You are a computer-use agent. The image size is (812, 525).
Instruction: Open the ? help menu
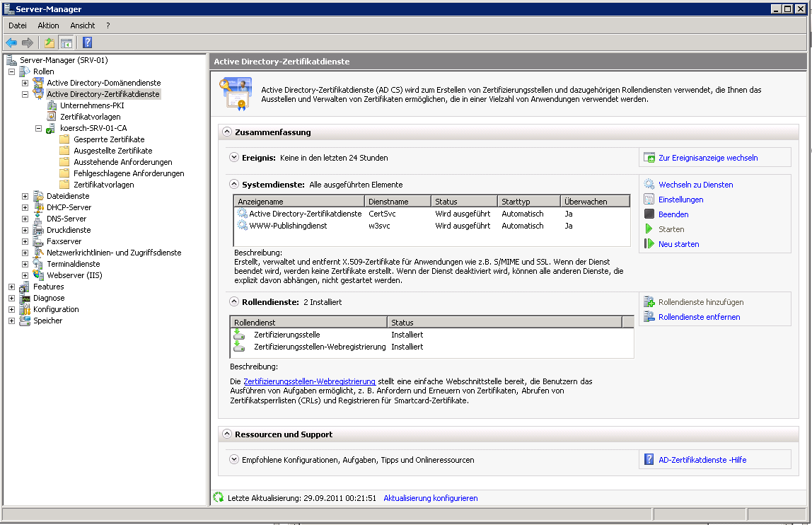tap(108, 25)
